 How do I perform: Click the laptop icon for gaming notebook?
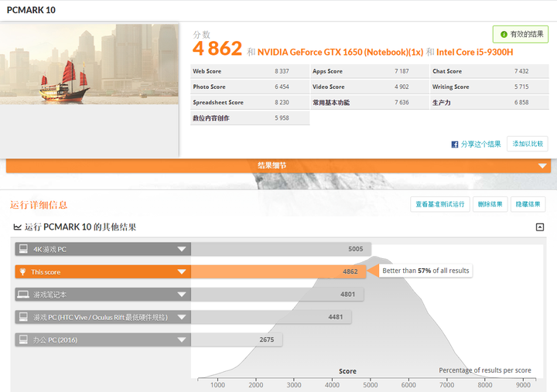[x=23, y=295]
